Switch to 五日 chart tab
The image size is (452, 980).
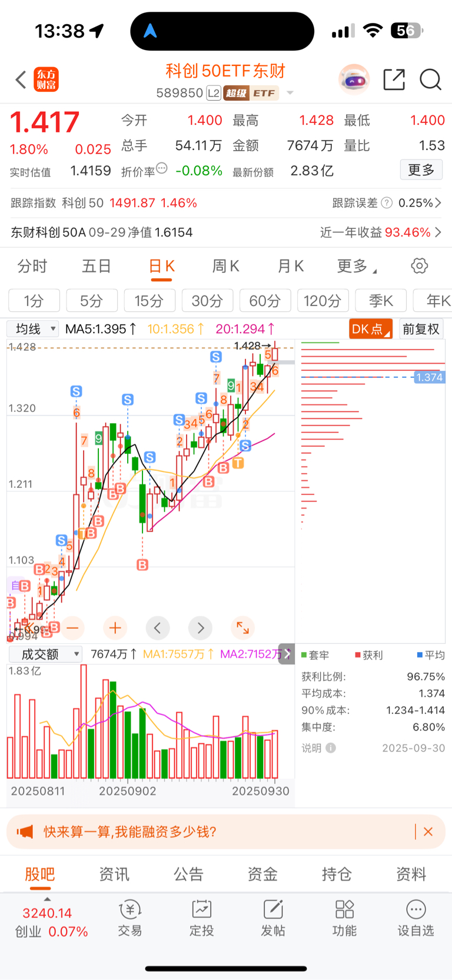coord(97,267)
